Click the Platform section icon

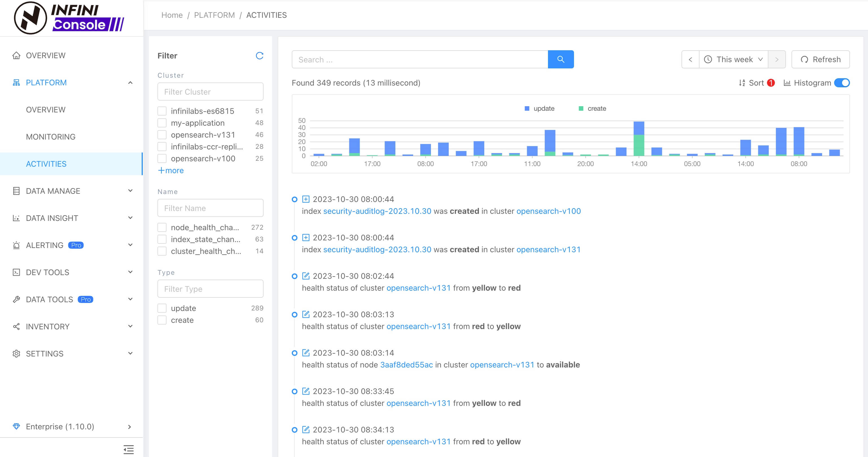tap(16, 82)
